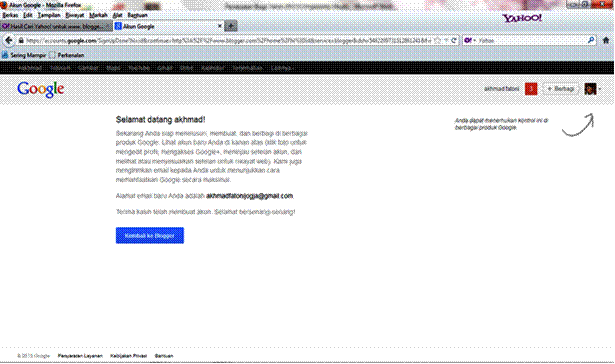The height and width of the screenshot is (364, 615).
Task: Click YouTube in the black Google bar
Action: click(x=139, y=68)
